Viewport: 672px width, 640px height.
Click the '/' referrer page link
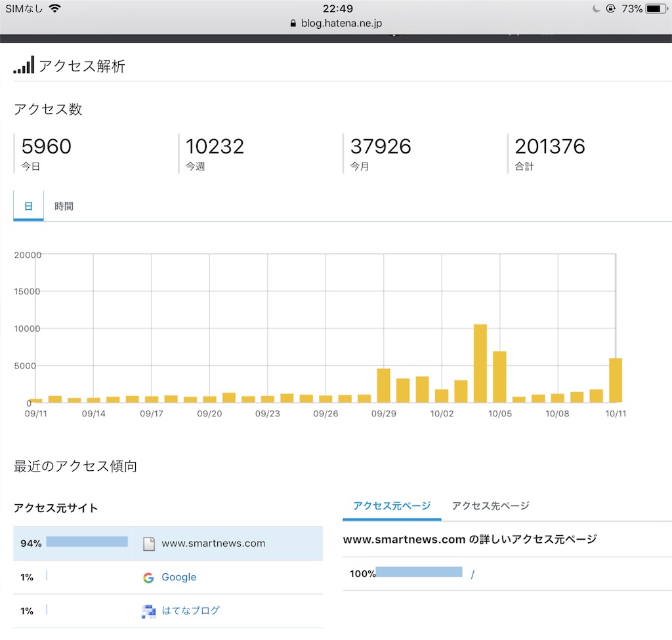pos(472,574)
